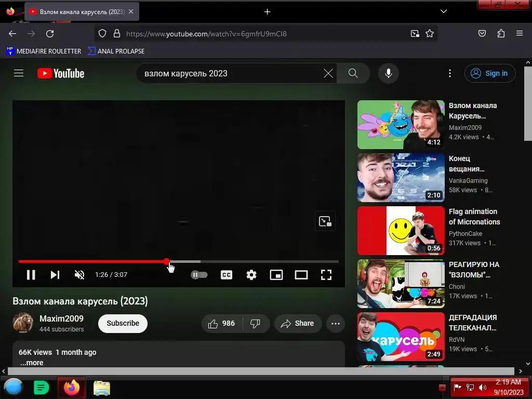Switch to miniplayer mode

tap(276, 275)
